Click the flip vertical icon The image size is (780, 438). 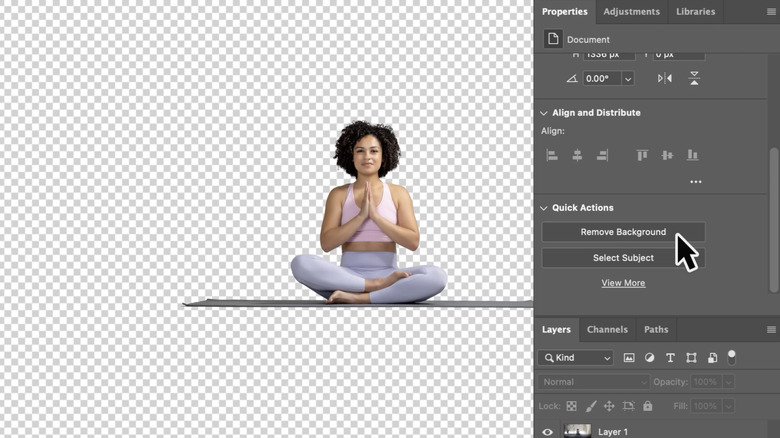pyautogui.click(x=694, y=78)
